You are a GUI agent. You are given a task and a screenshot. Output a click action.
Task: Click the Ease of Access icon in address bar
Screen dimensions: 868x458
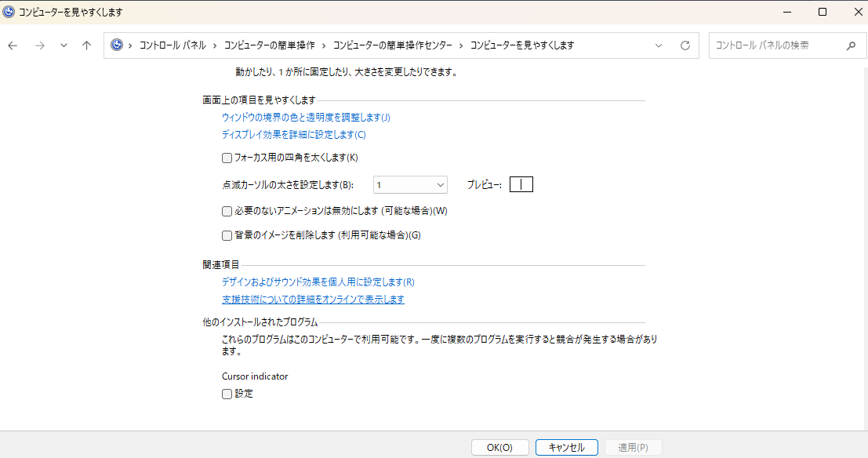117,45
